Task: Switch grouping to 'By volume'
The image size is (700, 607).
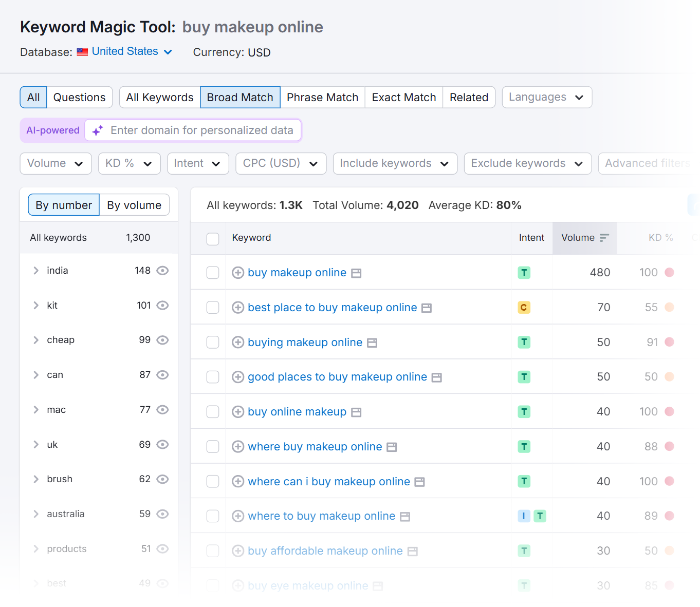Action: pyautogui.click(x=134, y=205)
